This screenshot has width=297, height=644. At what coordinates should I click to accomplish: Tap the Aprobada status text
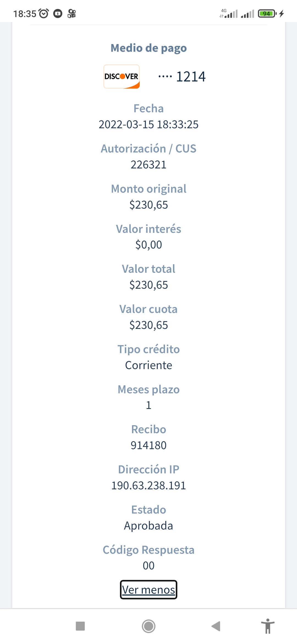[148, 526]
